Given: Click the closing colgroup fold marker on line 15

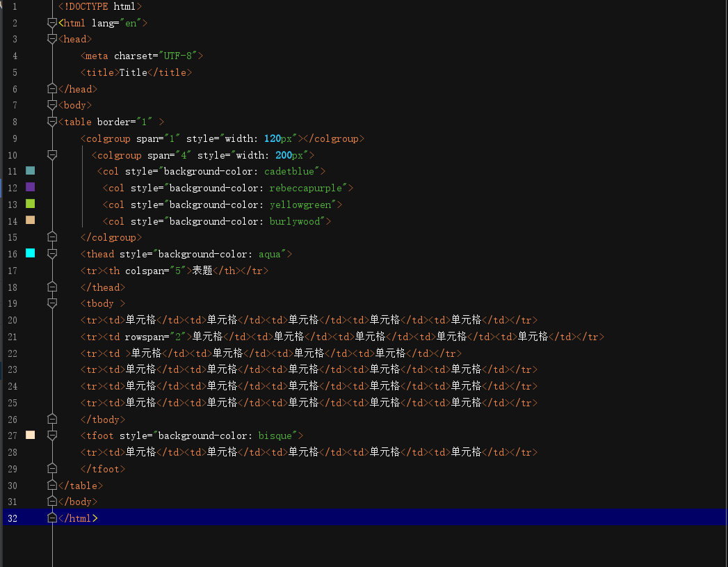Looking at the screenshot, I should pyautogui.click(x=52, y=237).
